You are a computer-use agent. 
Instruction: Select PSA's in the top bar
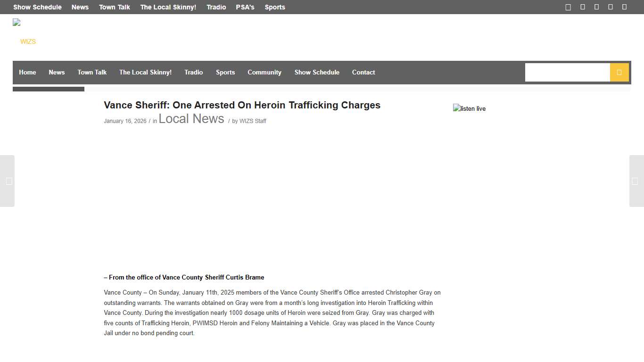click(245, 7)
